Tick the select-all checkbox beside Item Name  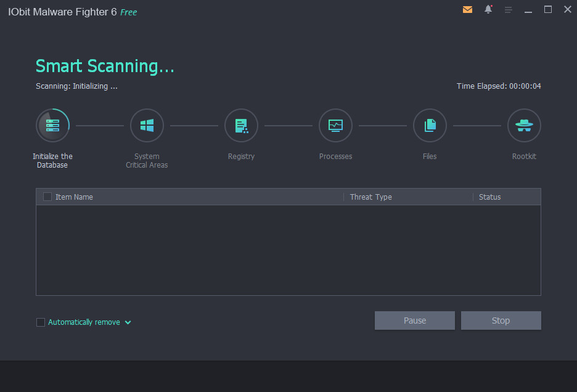click(x=47, y=197)
